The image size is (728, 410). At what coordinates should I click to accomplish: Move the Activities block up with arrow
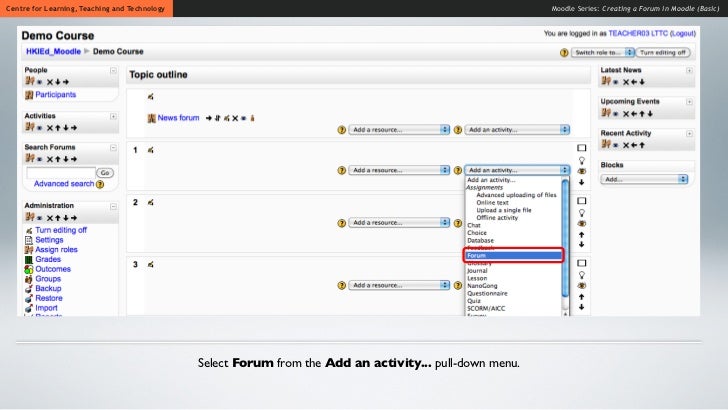click(x=58, y=128)
